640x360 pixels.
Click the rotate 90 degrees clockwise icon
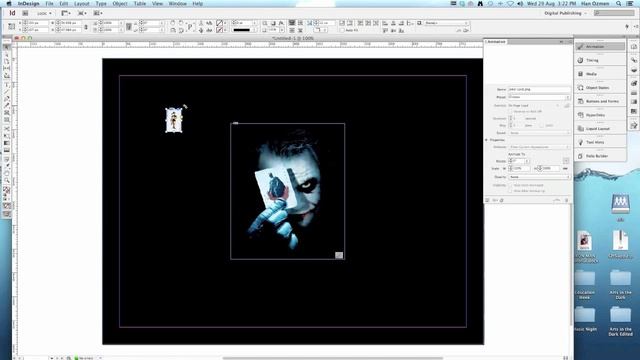pyautogui.click(x=173, y=23)
